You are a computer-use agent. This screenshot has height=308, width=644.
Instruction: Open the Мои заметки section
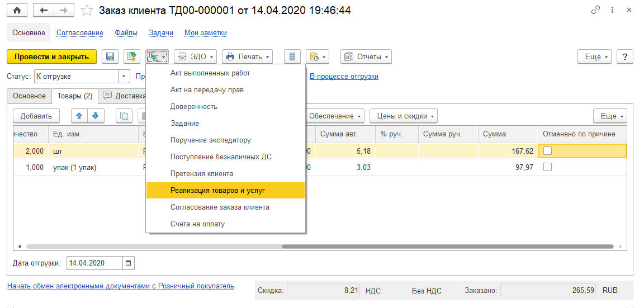coord(205,33)
